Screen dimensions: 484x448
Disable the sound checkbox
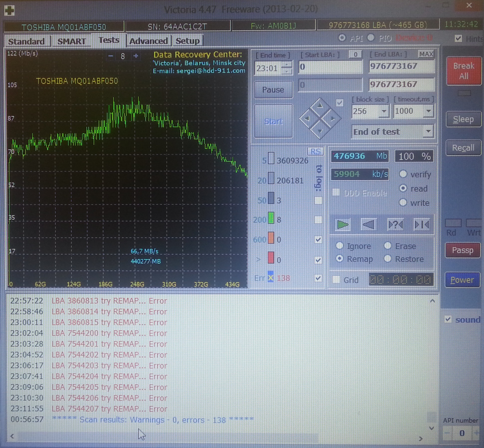tap(448, 319)
